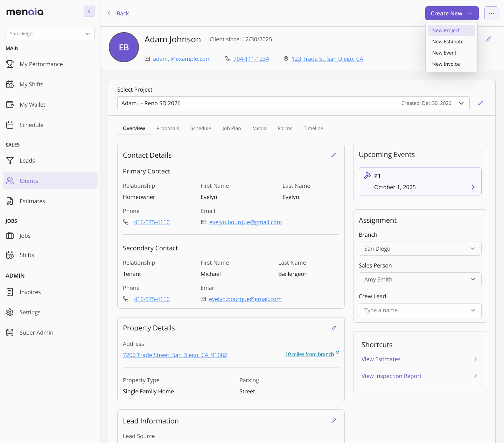
Task: Open the Forms tab
Action: click(285, 128)
